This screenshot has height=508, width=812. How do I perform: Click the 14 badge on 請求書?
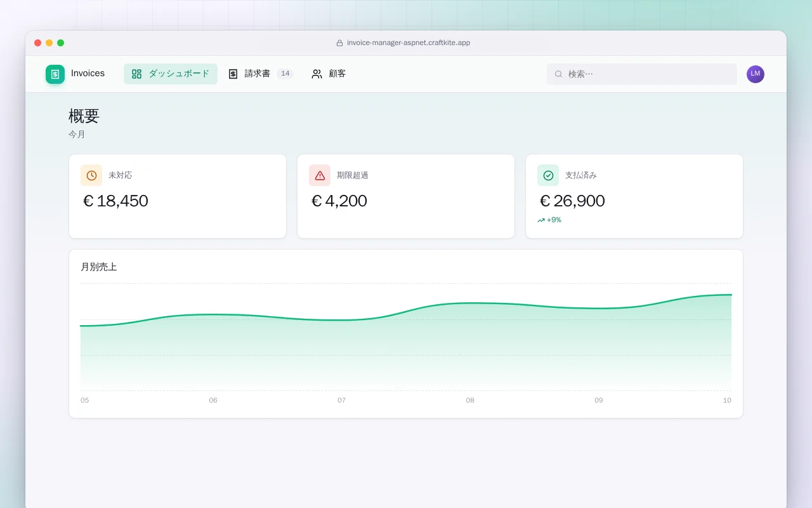pos(285,74)
